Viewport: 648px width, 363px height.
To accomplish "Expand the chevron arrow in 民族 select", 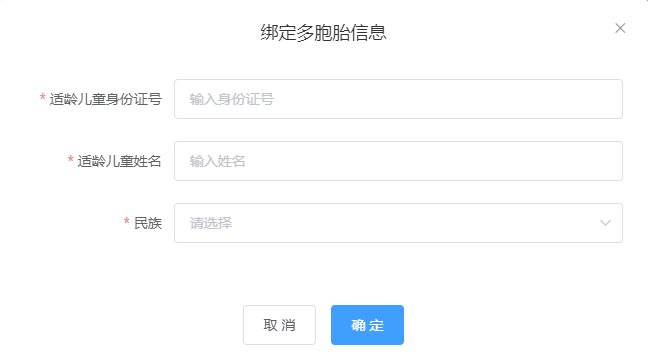I will pyautogui.click(x=605, y=223).
